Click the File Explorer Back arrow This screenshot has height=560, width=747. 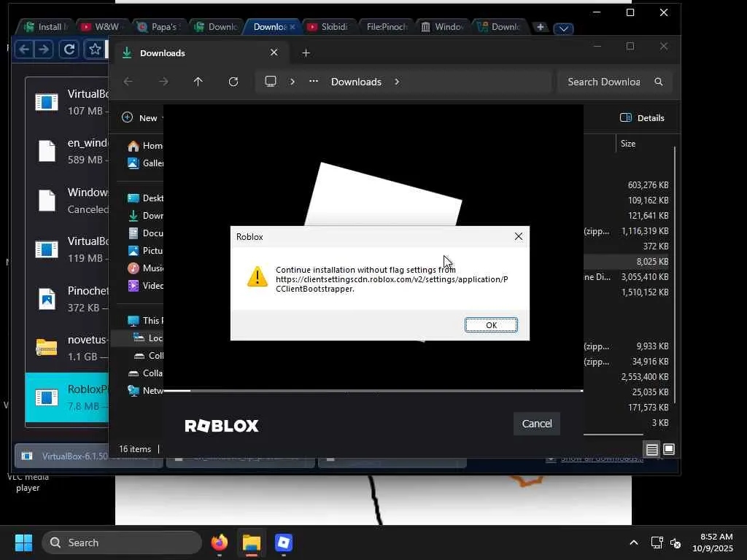click(x=128, y=82)
